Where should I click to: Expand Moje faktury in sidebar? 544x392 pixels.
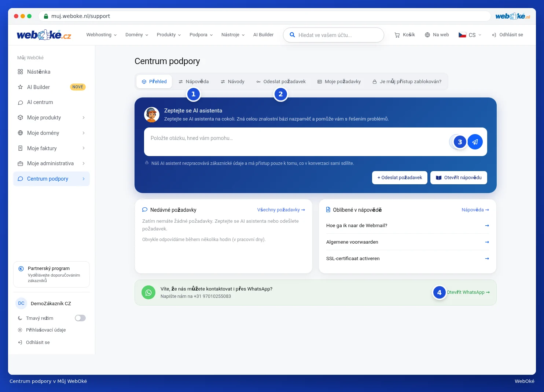point(51,148)
